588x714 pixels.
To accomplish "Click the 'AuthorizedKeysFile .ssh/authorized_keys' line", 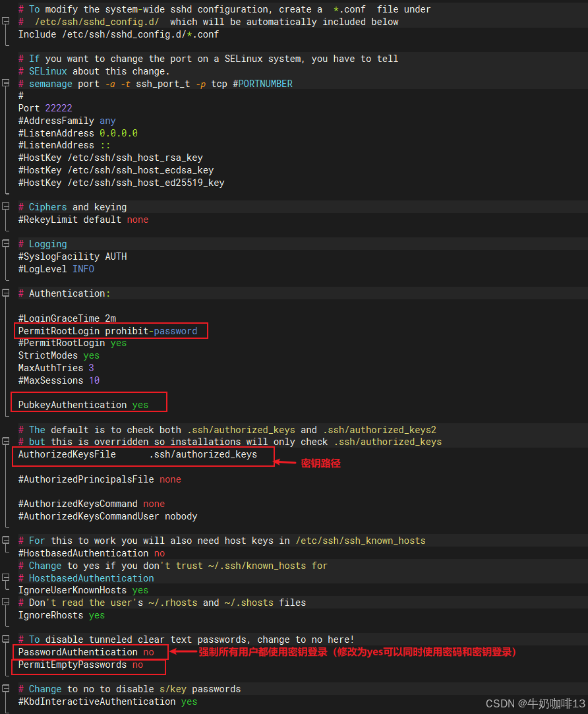I will (x=138, y=454).
